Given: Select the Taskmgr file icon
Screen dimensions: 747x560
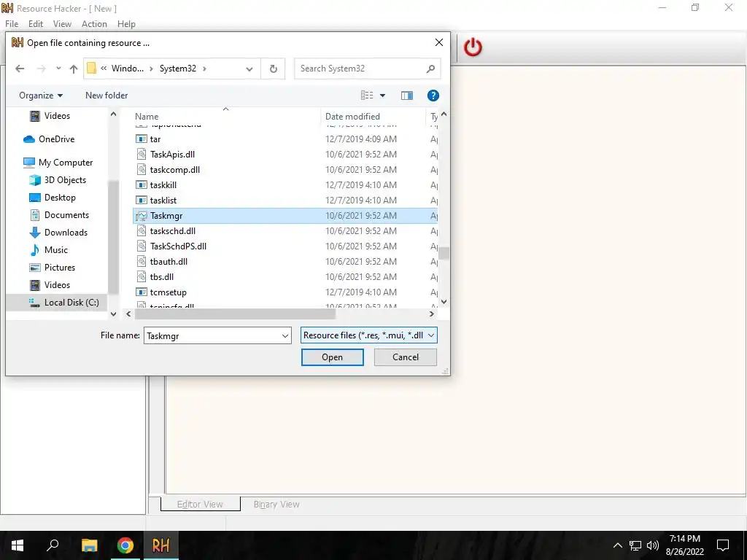Looking at the screenshot, I should (x=142, y=216).
